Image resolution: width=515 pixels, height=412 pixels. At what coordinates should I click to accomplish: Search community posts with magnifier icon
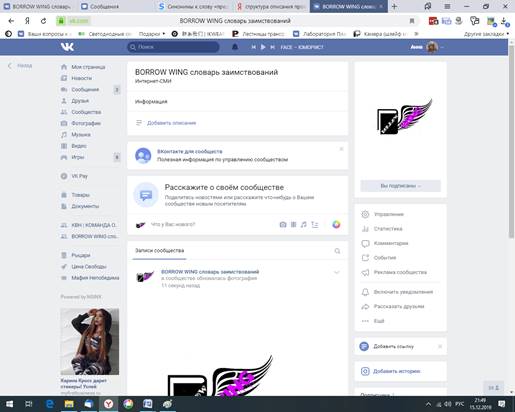(337, 251)
